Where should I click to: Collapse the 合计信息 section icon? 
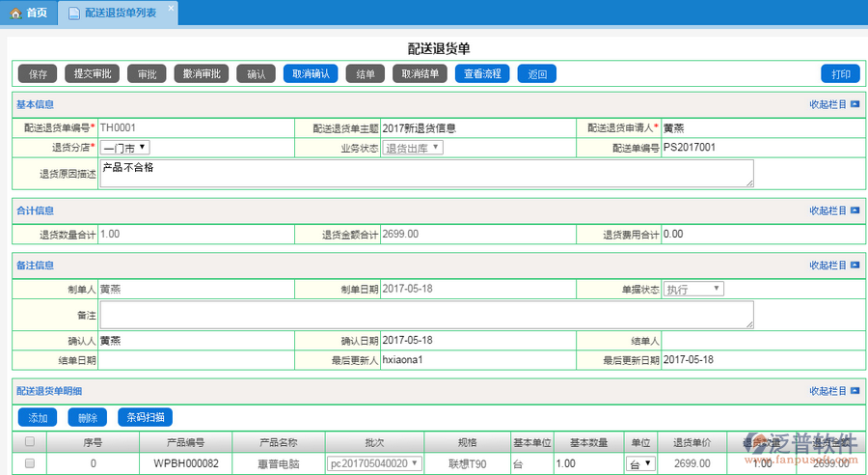pos(854,210)
